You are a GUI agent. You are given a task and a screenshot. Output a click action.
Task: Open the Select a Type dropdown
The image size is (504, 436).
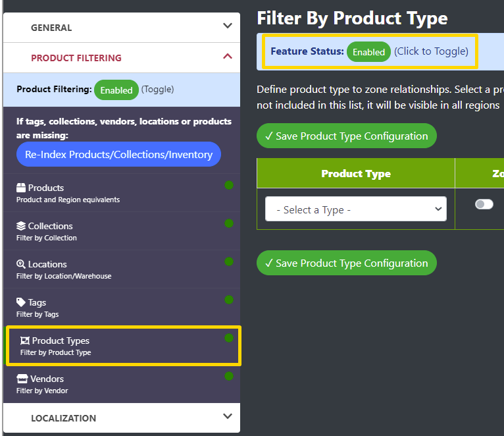(356, 209)
